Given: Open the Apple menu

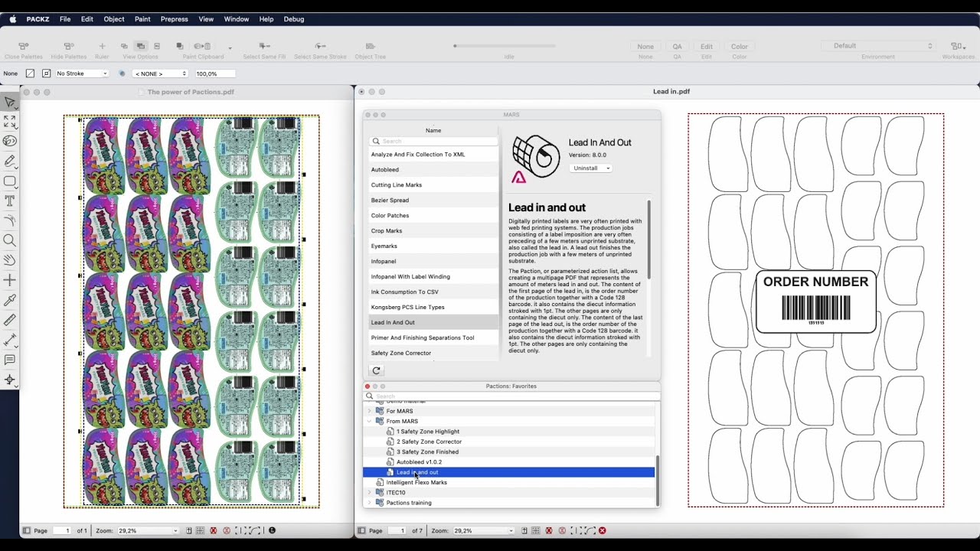Looking at the screenshot, I should point(12,19).
